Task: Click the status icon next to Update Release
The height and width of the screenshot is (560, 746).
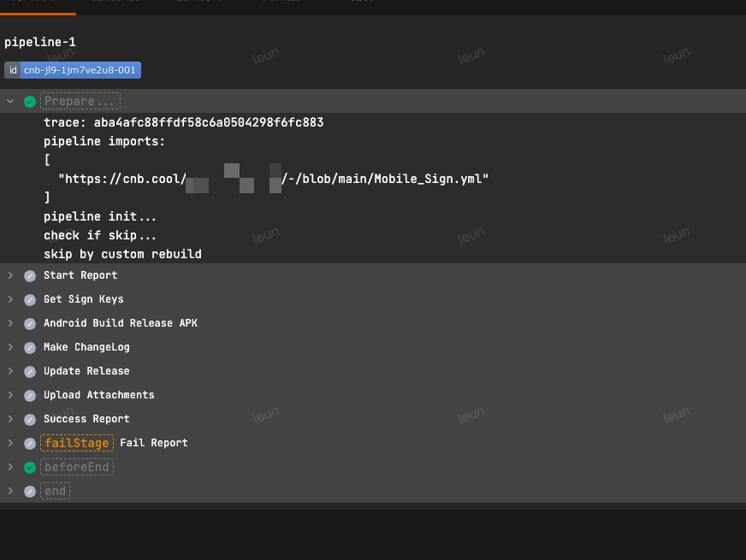Action: (x=30, y=372)
